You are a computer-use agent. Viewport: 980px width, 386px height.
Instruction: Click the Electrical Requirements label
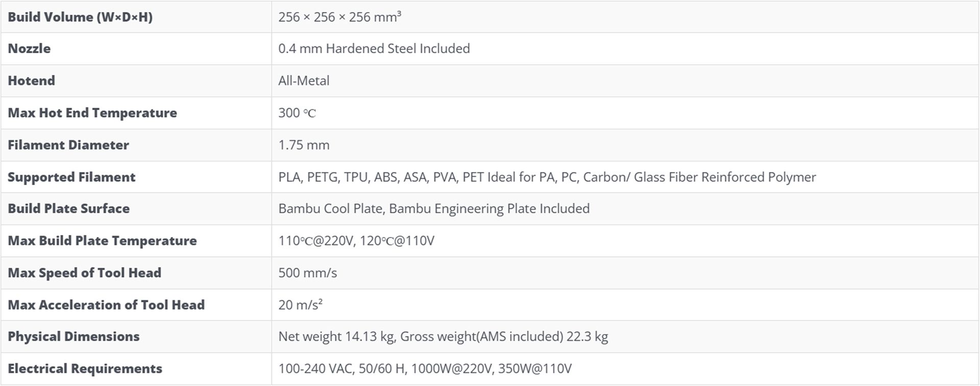coord(85,369)
